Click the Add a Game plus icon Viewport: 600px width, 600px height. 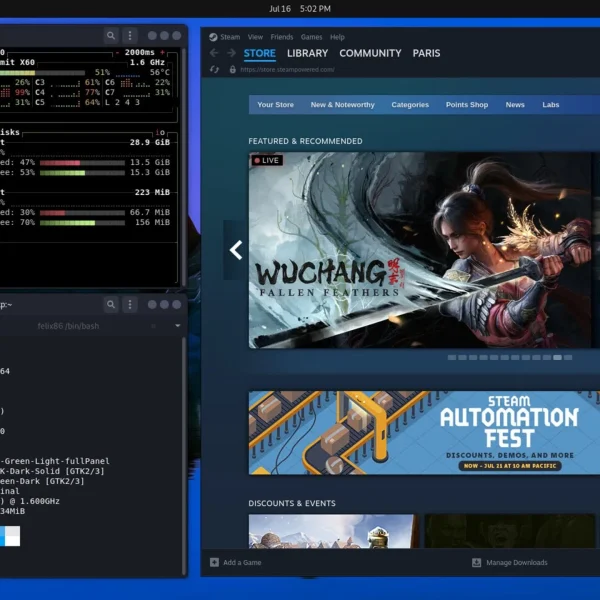click(x=214, y=562)
